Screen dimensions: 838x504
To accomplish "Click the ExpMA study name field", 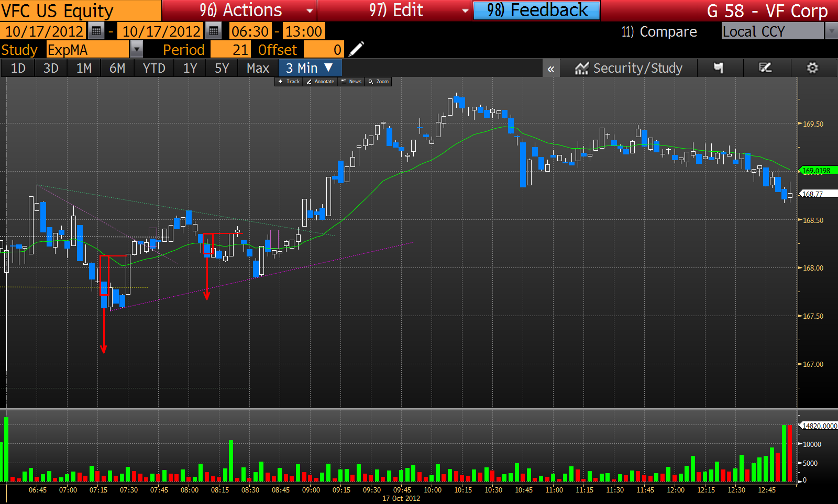I will pyautogui.click(x=87, y=50).
